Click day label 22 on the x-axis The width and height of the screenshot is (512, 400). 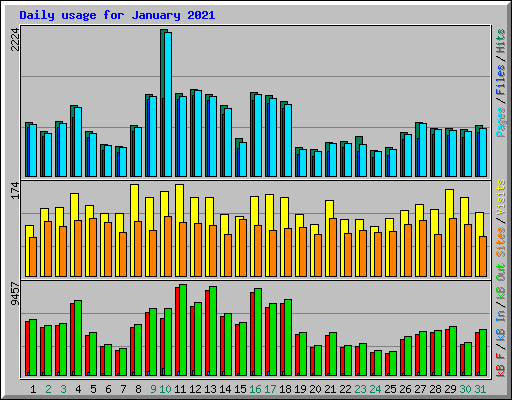pos(345,389)
